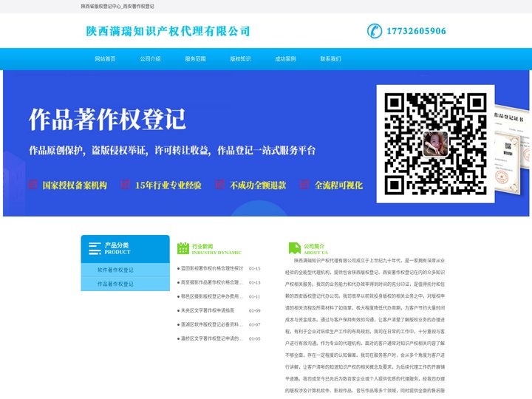Click banner text 全流程可视化
532x399 pixels.
coord(338,185)
